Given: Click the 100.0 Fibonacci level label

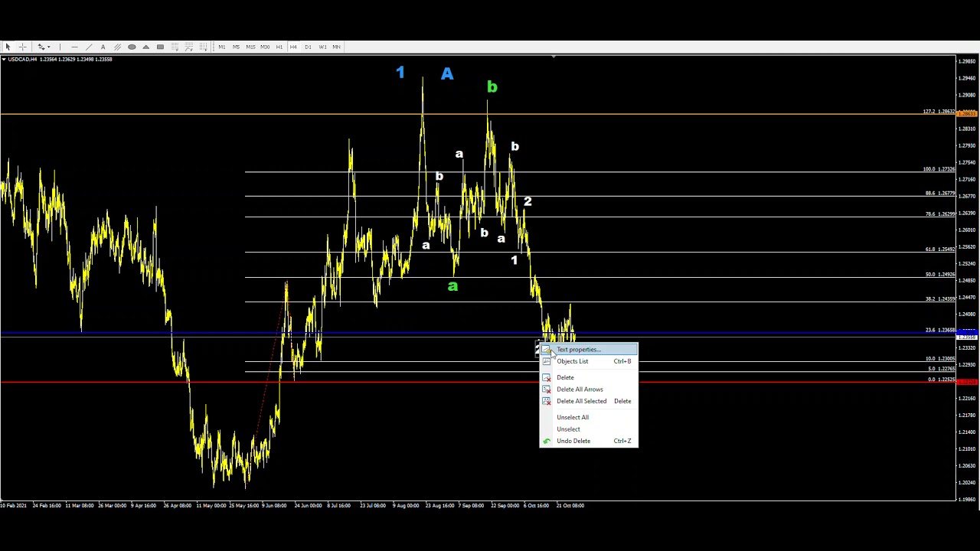Looking at the screenshot, I should click(939, 169).
